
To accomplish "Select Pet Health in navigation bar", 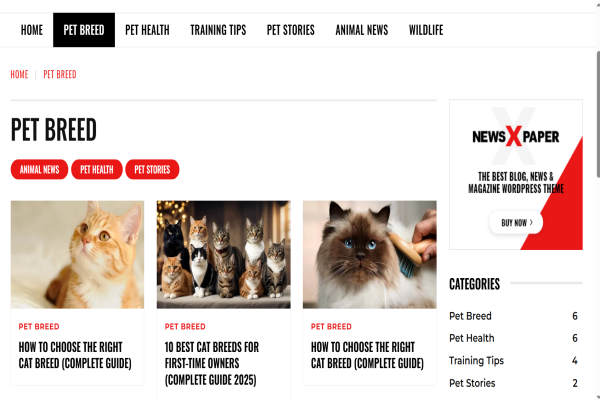I will [147, 30].
